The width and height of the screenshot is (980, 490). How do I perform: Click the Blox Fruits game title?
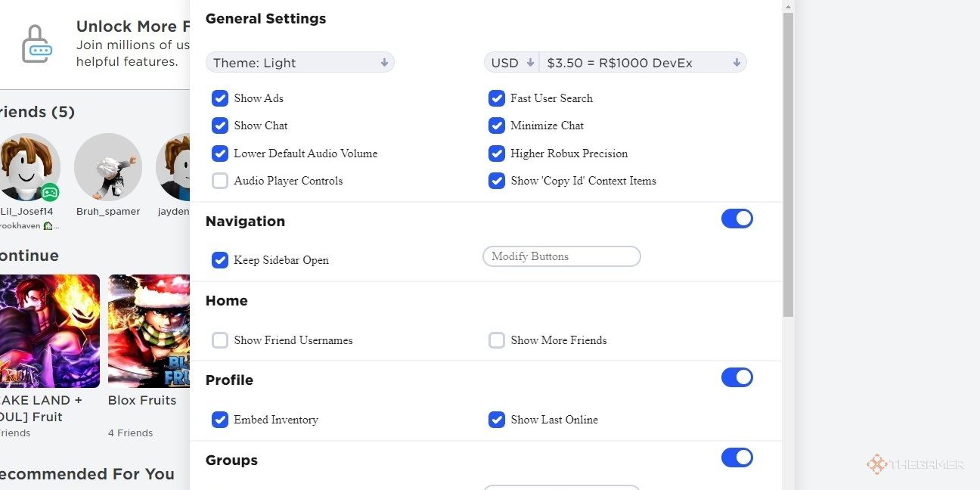tap(142, 400)
